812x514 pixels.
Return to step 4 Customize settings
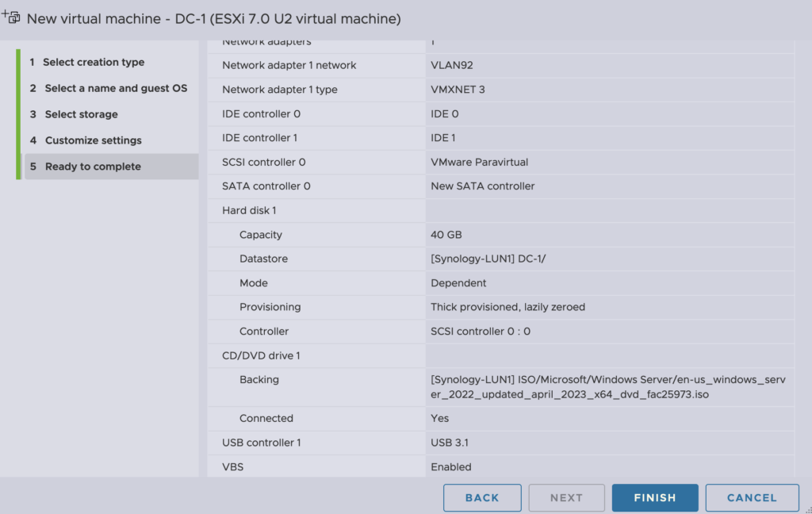pyautogui.click(x=93, y=140)
